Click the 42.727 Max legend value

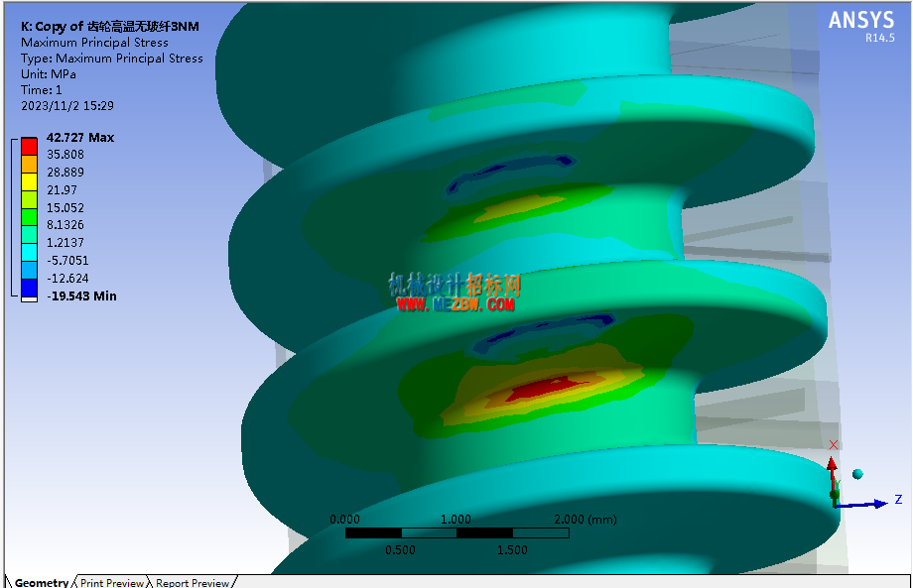click(x=79, y=137)
